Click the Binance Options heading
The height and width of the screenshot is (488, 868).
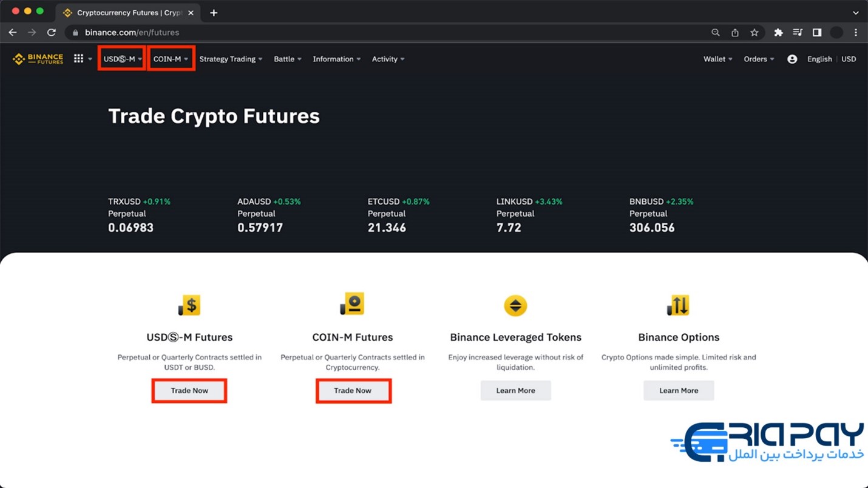click(679, 337)
